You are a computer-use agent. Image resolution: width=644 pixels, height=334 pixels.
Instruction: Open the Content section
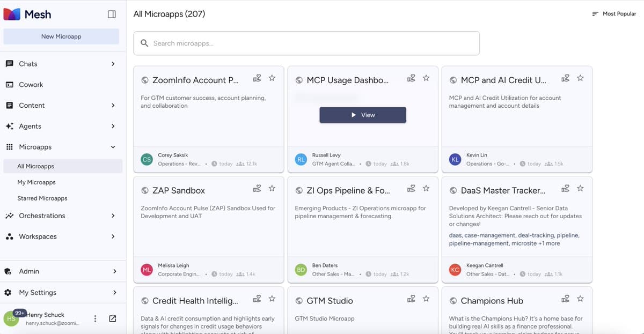[x=32, y=106]
